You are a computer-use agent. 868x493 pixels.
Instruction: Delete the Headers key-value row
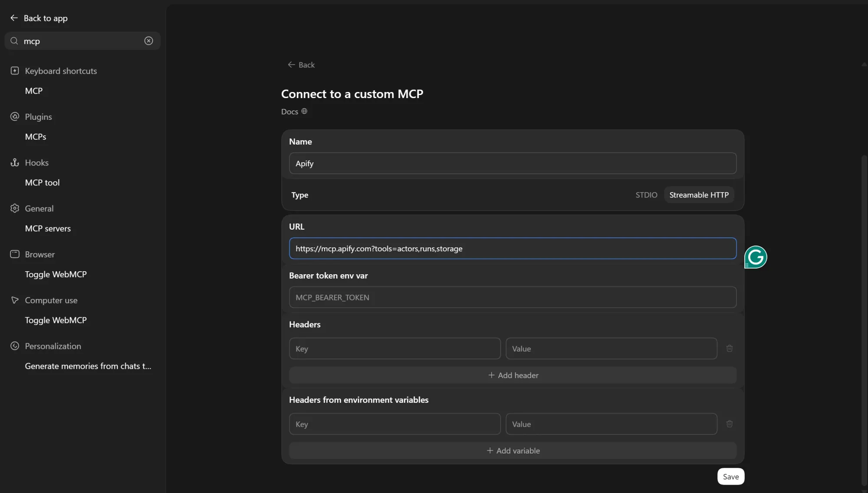pyautogui.click(x=730, y=348)
